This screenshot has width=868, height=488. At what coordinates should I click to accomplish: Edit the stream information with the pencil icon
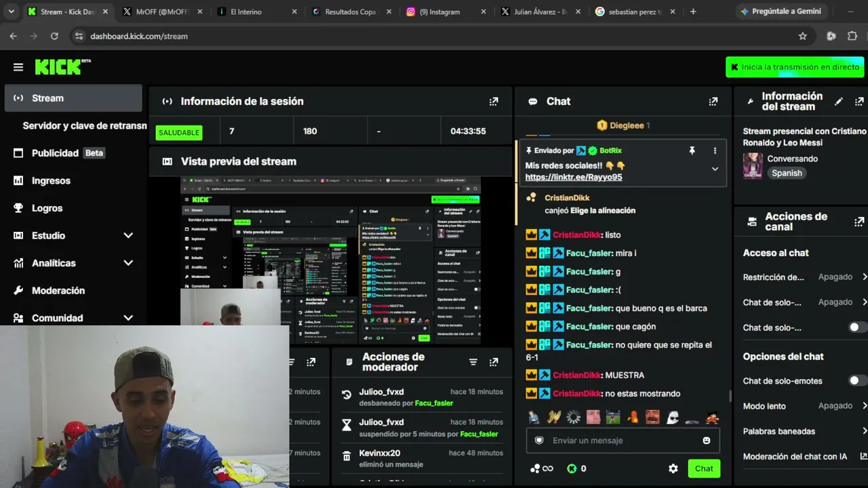839,101
